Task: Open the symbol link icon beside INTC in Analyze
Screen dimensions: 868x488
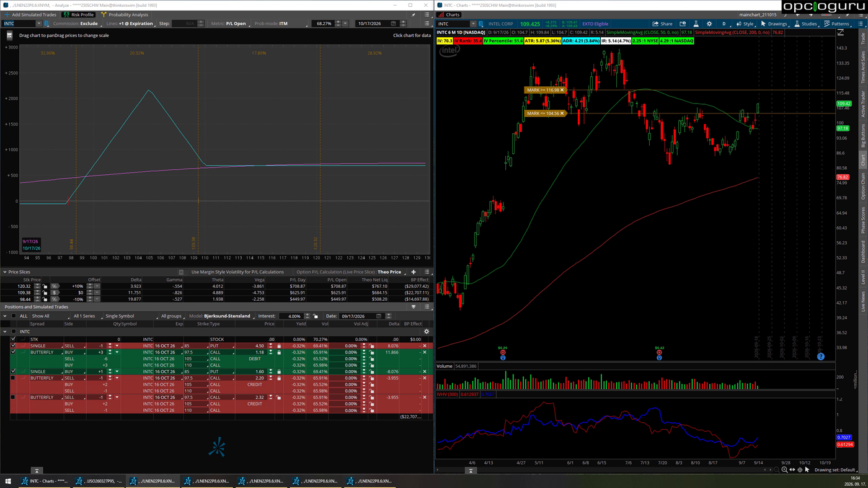Action: tap(48, 24)
